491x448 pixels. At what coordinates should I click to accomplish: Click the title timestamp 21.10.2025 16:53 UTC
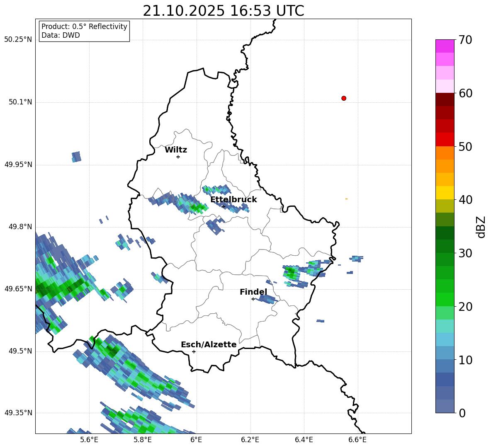[x=224, y=11]
